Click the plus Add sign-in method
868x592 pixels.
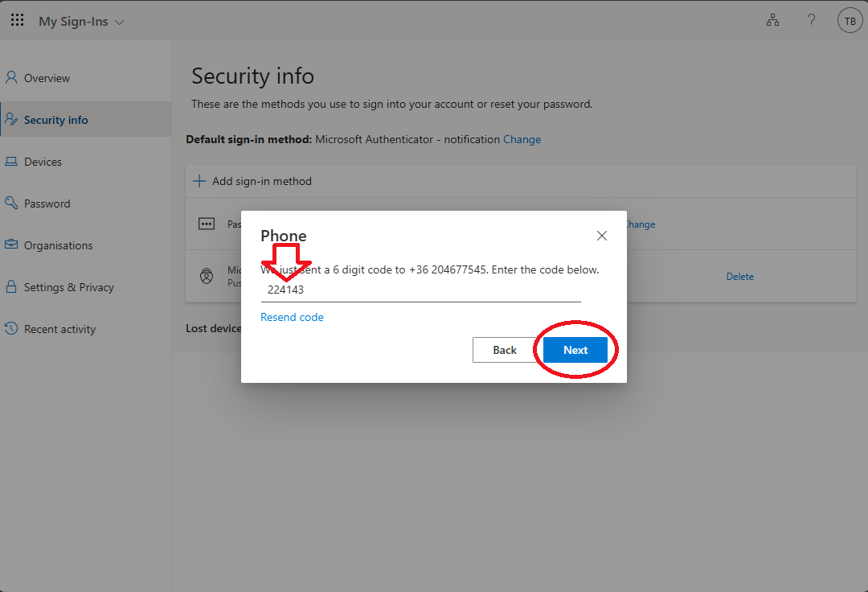(199, 181)
